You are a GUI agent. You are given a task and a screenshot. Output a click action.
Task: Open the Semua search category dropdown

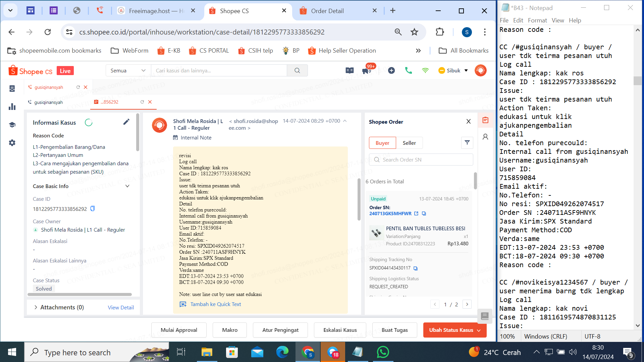(x=128, y=70)
